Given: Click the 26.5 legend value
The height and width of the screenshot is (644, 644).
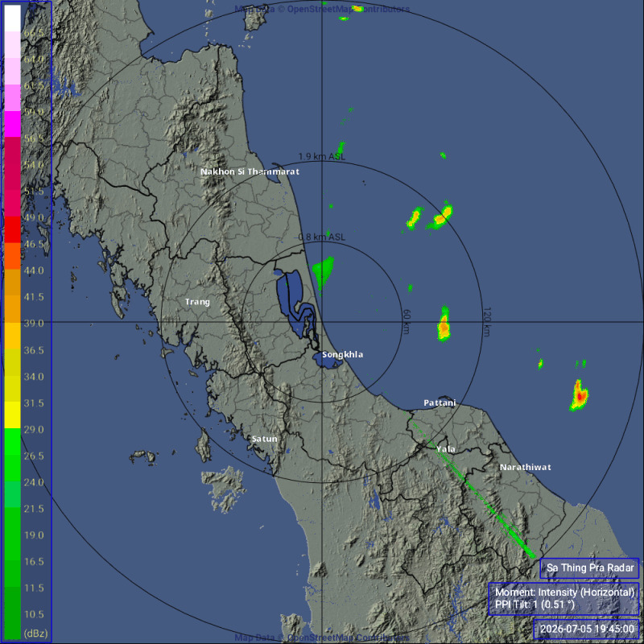Looking at the screenshot, I should tap(34, 456).
